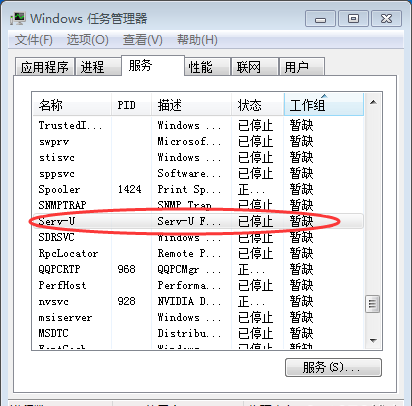The height and width of the screenshot is (406, 412).
Task: Switch to the 性能 tab
Action: [x=207, y=67]
